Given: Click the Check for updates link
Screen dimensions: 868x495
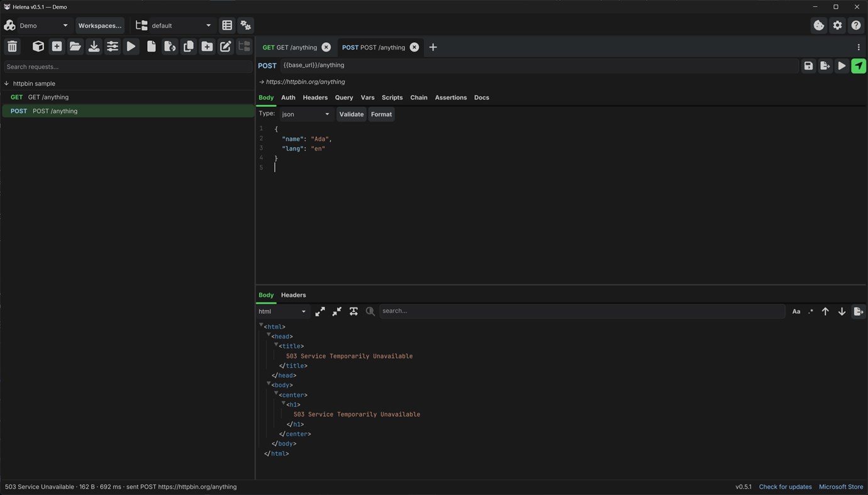Looking at the screenshot, I should pyautogui.click(x=785, y=487).
